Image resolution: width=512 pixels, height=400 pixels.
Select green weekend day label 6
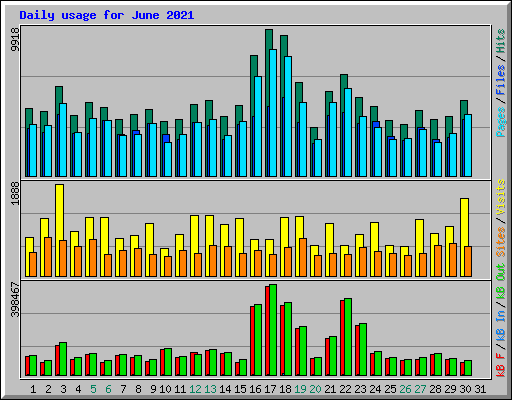pyautogui.click(x=108, y=389)
